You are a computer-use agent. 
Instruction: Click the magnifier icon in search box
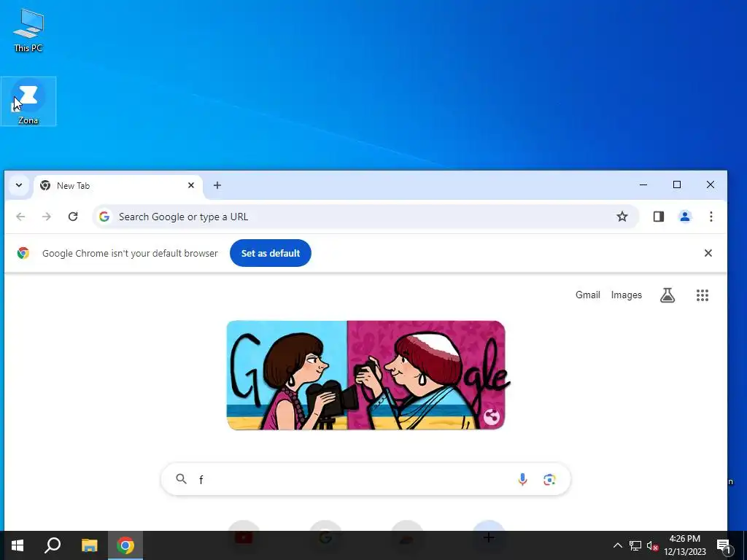[x=181, y=479]
